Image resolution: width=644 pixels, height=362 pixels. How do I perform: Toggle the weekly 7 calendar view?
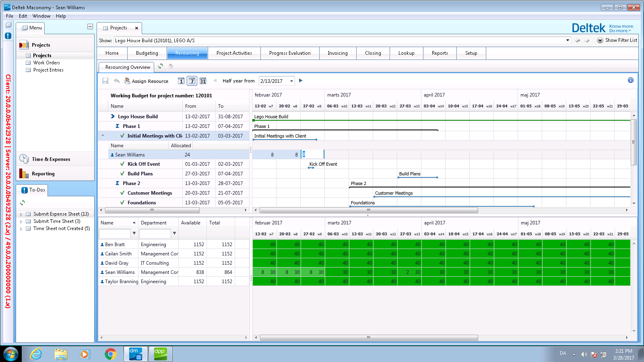pos(192,81)
